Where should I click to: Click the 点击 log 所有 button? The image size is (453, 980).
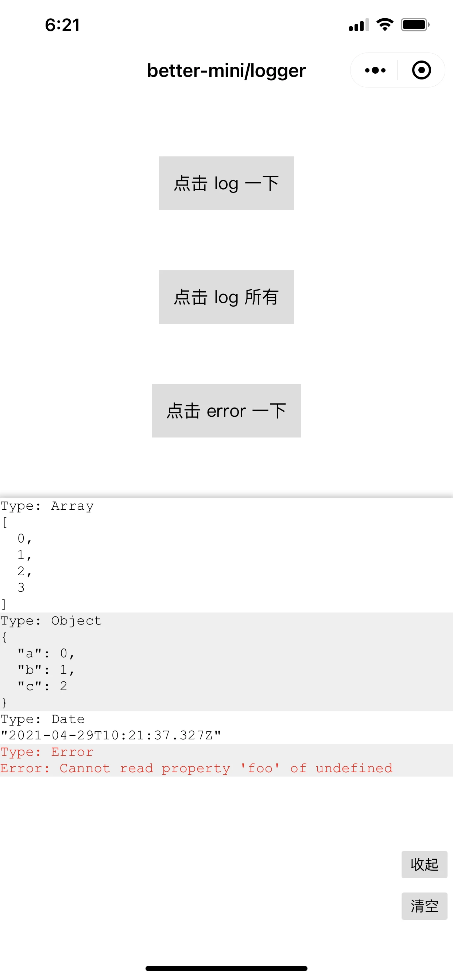(x=226, y=297)
